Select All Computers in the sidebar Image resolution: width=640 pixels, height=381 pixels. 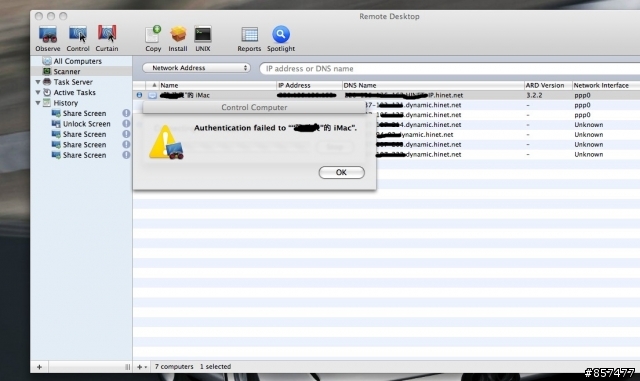78,61
